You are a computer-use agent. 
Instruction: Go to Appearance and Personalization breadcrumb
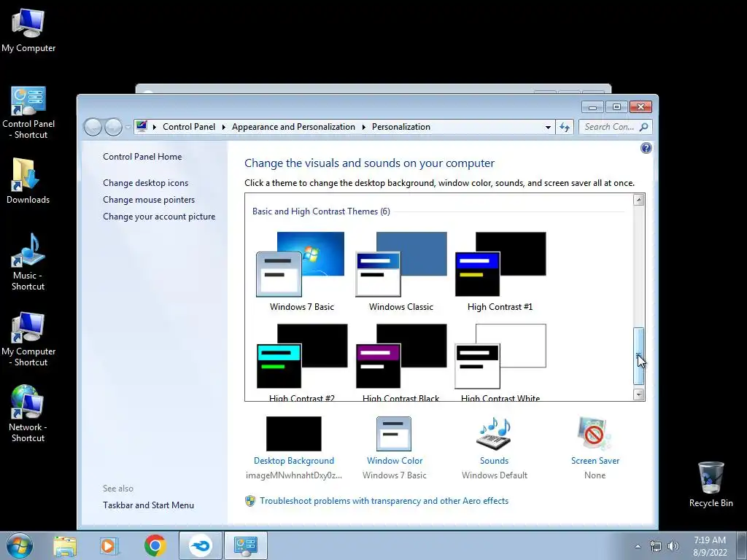293,127
